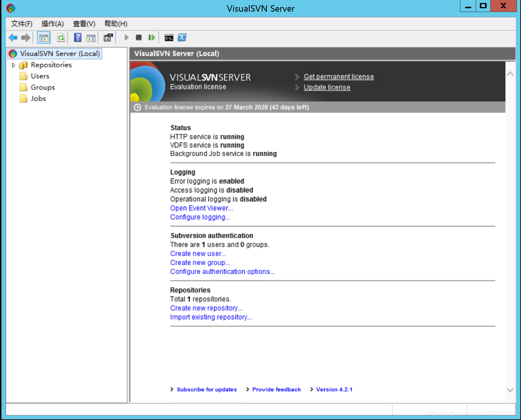This screenshot has height=420, width=521.
Task: Click 'There are 1 users and 0 groups.' text
Action: click(220, 244)
